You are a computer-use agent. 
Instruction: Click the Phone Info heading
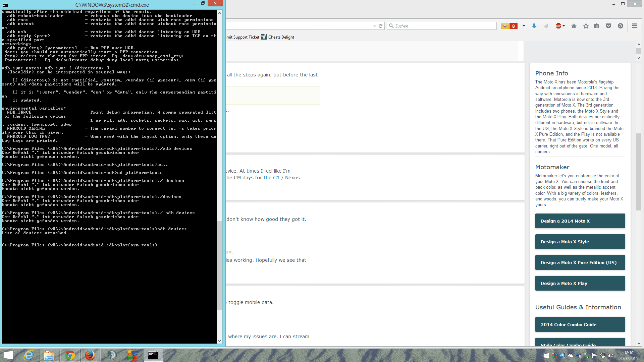point(551,73)
